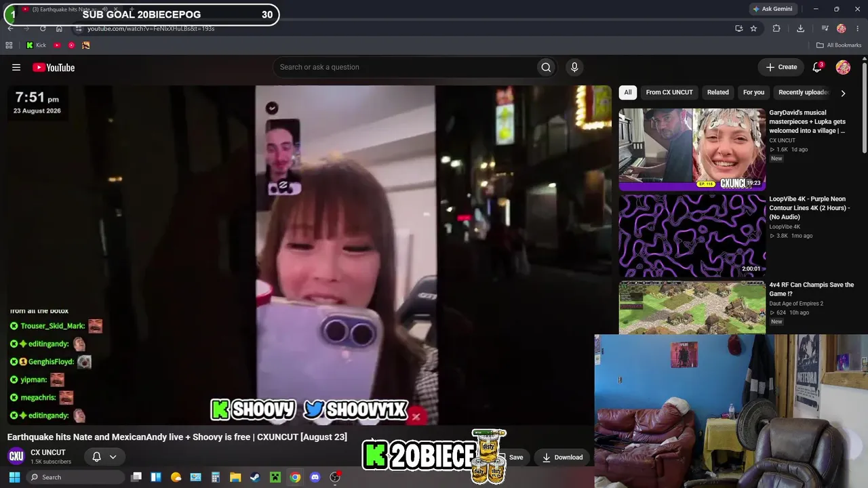The image size is (868, 488).
Task: Open the Chrome apps grid shortcut
Action: [x=9, y=45]
